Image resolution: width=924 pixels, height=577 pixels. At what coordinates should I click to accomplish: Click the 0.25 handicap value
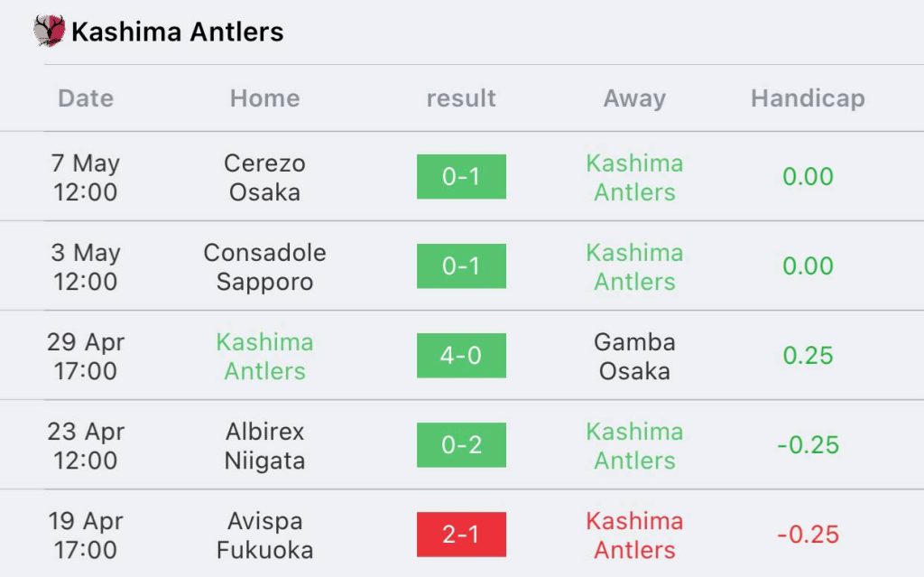pos(808,355)
